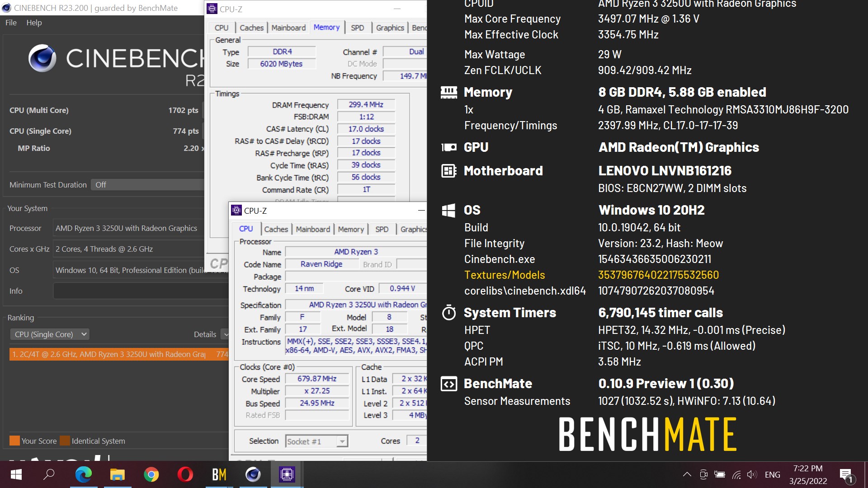
Task: Open File Explorer from taskbar
Action: click(117, 474)
